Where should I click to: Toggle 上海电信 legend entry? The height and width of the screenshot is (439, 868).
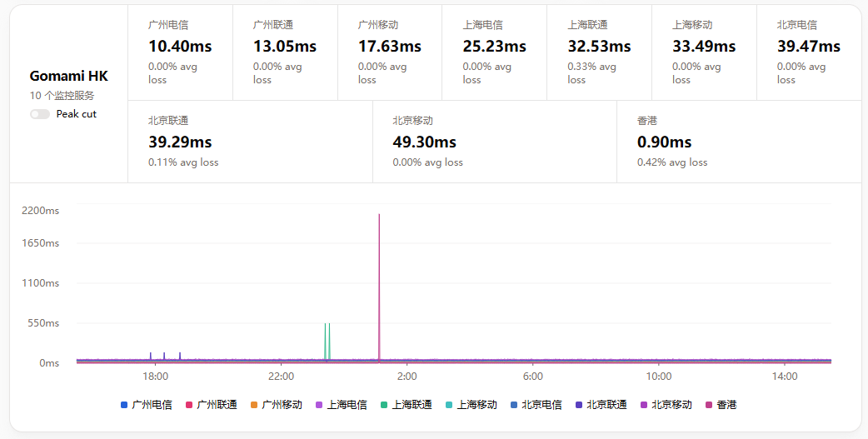pyautogui.click(x=342, y=405)
